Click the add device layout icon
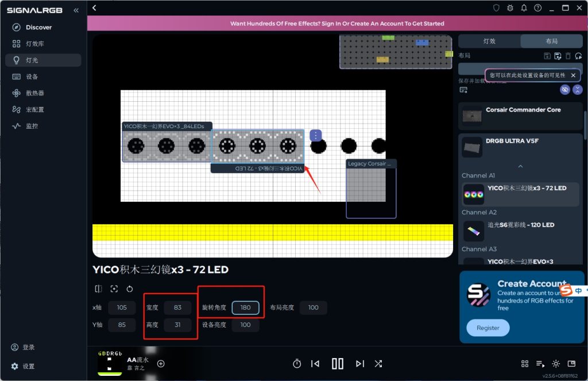This screenshot has width=588, height=381. tap(463, 90)
